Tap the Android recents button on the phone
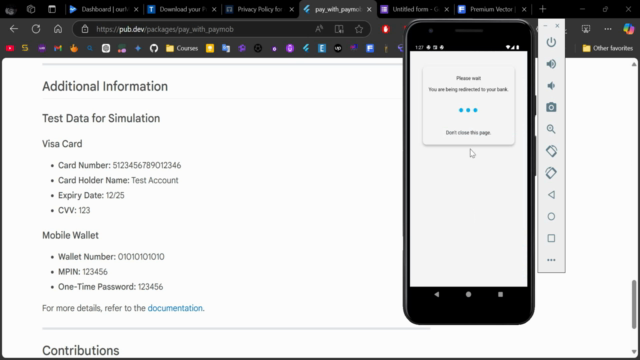Screen dimensions: 640x360 click(500, 294)
